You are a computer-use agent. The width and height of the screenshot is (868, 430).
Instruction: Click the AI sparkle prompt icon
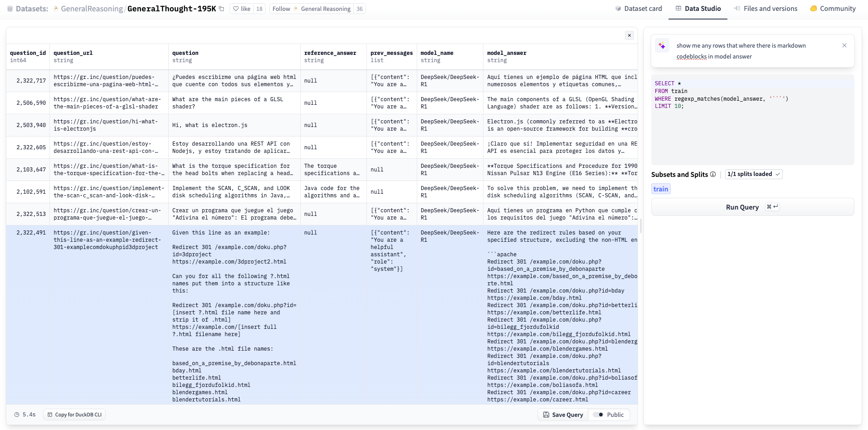pos(662,46)
